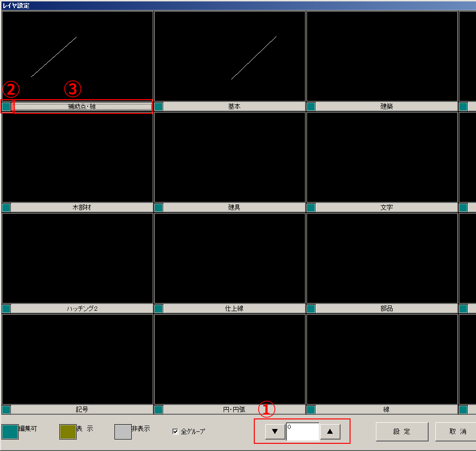The image size is (476, 451).
Task: Select the 部品 layer preview thumbnail
Action: tap(382, 258)
